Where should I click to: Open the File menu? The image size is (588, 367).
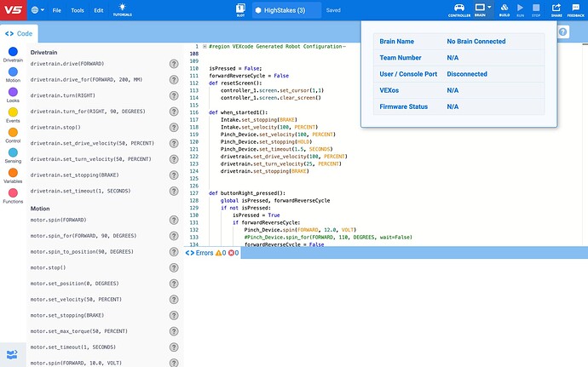56,10
